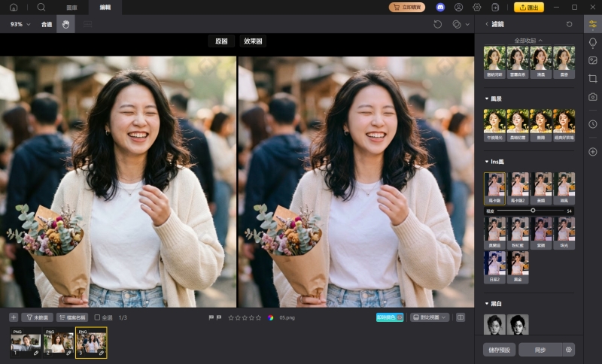Open the lightbulb AI enhance panel
The image size is (602, 364).
click(593, 43)
